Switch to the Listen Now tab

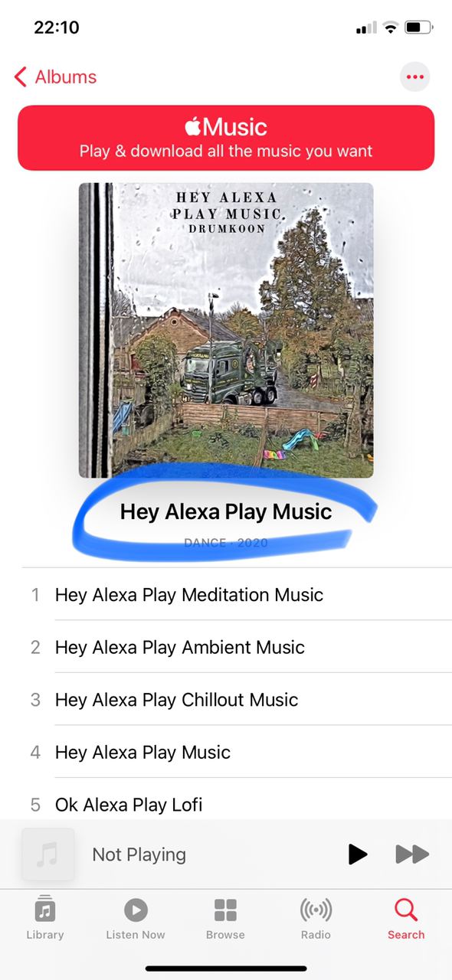tap(136, 918)
